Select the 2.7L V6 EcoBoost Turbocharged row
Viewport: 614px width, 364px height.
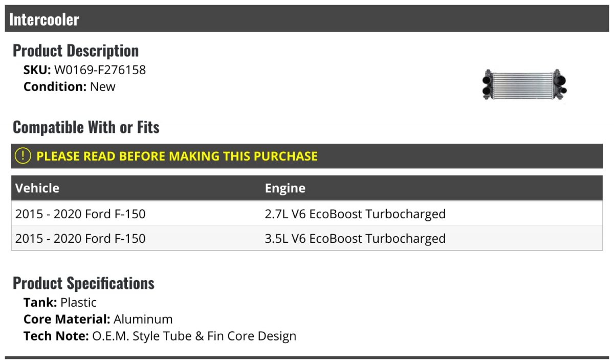(x=307, y=214)
